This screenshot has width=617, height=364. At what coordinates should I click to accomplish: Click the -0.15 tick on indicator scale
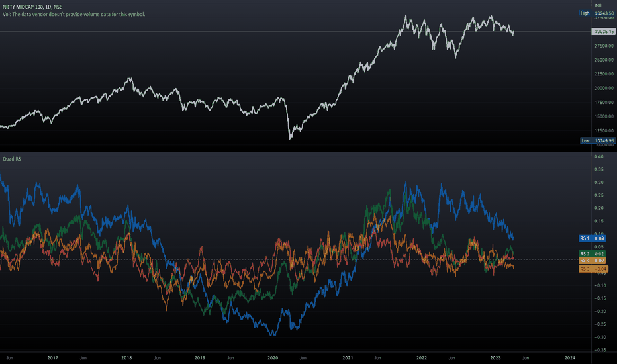coord(600,298)
